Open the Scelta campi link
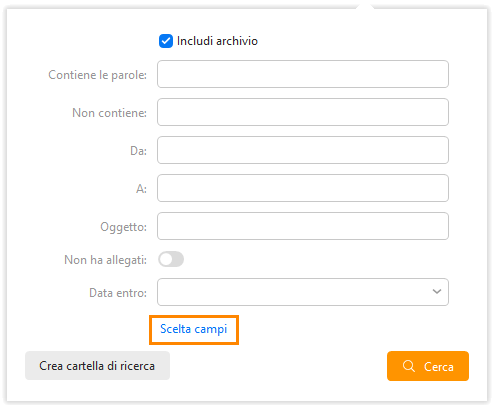Image resolution: width=492 pixels, height=405 pixels. [x=194, y=329]
